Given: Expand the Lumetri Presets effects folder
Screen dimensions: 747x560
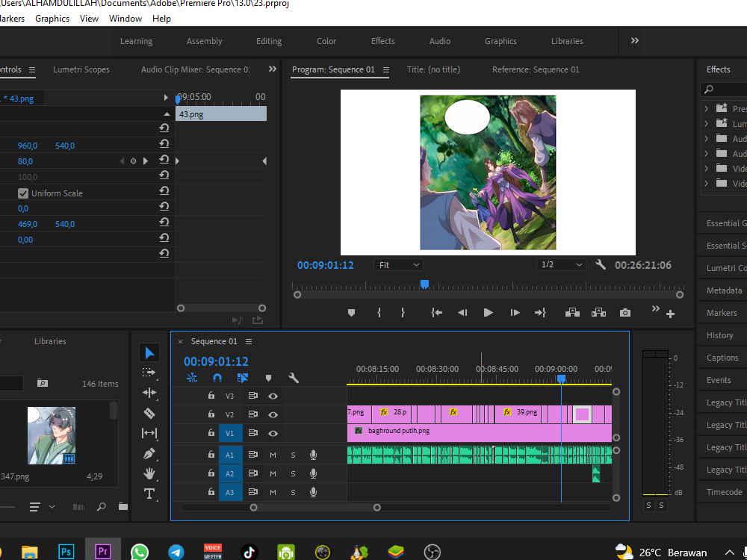Looking at the screenshot, I should click(707, 124).
